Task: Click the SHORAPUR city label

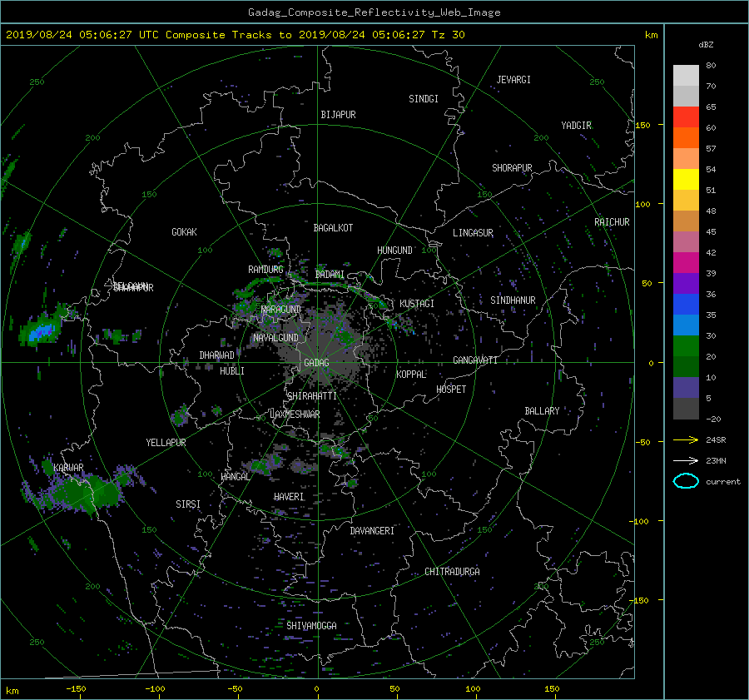Action: (512, 168)
